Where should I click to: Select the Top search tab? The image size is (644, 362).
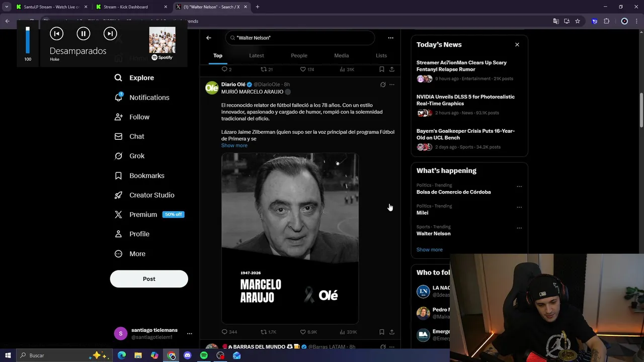point(218,55)
